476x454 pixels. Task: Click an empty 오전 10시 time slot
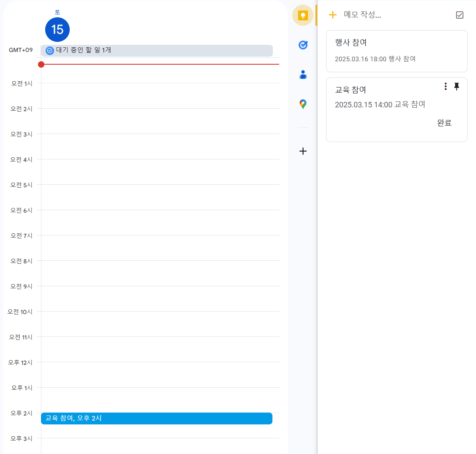click(x=156, y=323)
